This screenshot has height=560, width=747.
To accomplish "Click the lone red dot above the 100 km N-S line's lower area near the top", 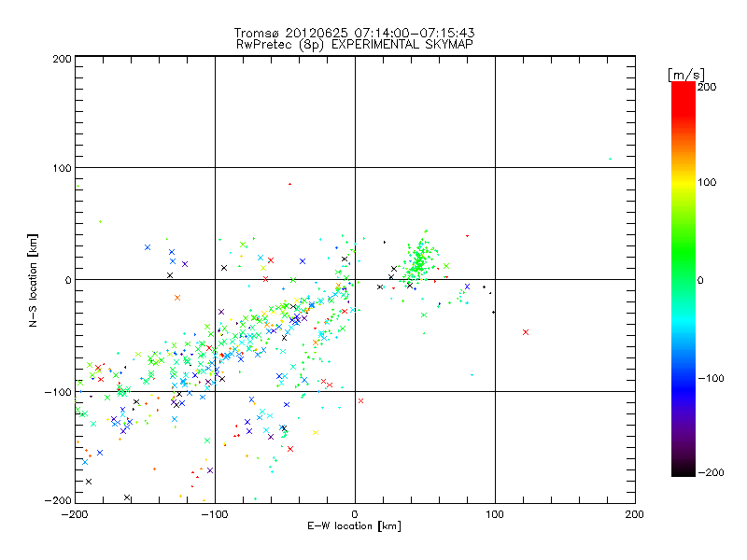I will pyautogui.click(x=289, y=184).
